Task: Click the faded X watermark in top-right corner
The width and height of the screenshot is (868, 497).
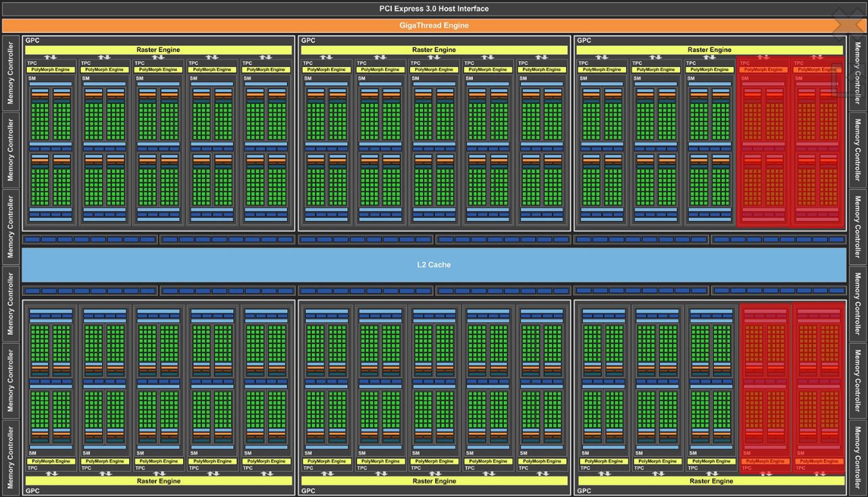Action: [848, 26]
